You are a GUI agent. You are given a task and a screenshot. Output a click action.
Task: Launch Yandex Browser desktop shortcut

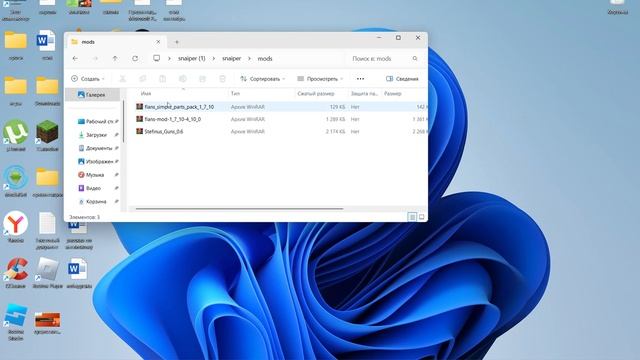coord(16,227)
